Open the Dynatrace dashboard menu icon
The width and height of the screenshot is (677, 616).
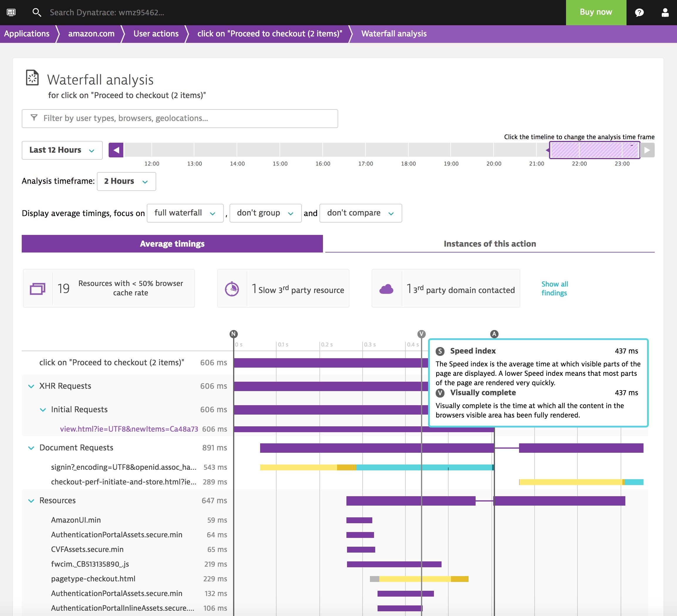click(x=11, y=12)
